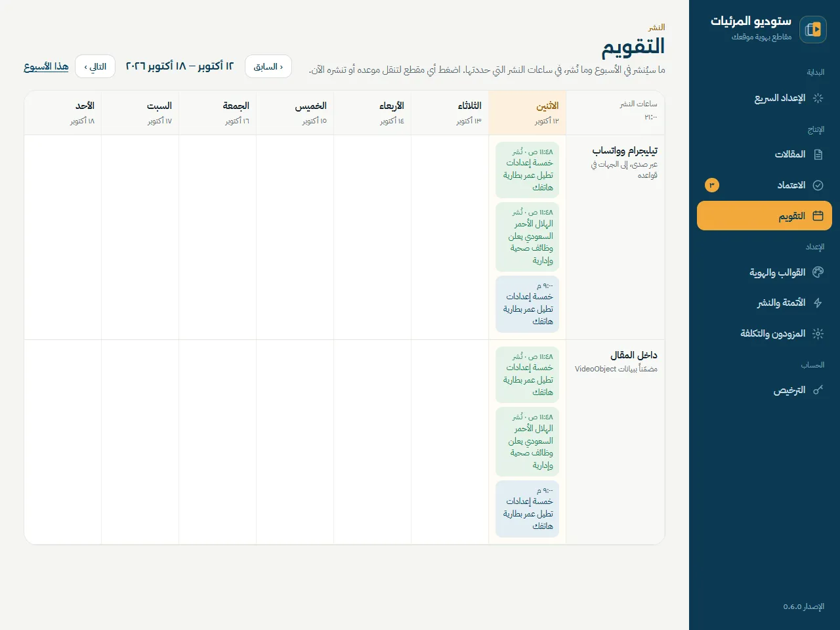Click the الخميس ١٥ أكتوبر column header

click(295, 113)
